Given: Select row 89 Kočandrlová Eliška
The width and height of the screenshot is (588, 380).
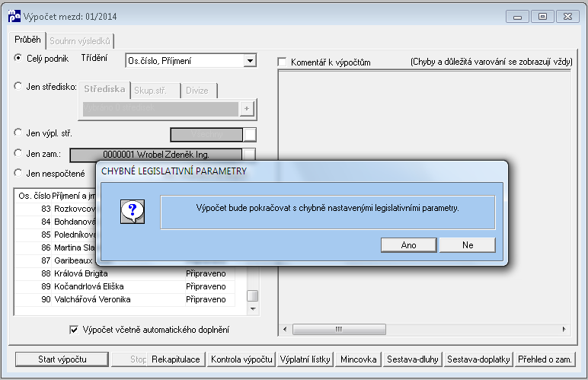Looking at the screenshot, I should [x=125, y=286].
